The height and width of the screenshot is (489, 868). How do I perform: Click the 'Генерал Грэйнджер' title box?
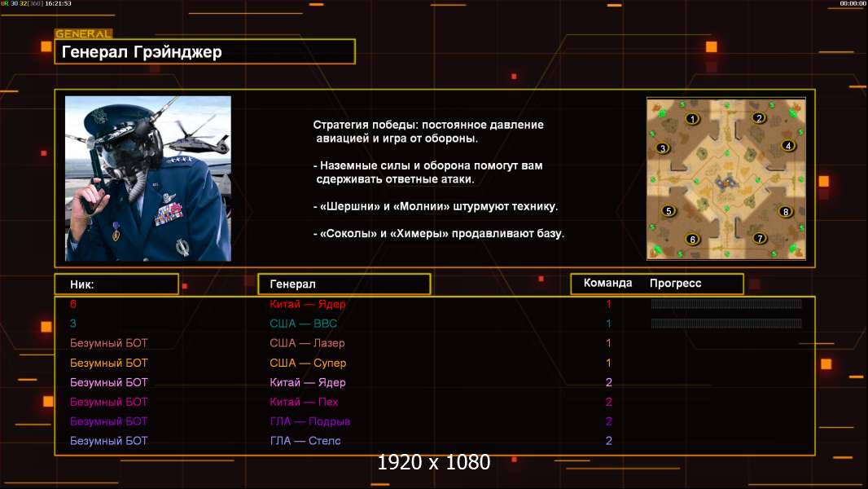tap(205, 51)
